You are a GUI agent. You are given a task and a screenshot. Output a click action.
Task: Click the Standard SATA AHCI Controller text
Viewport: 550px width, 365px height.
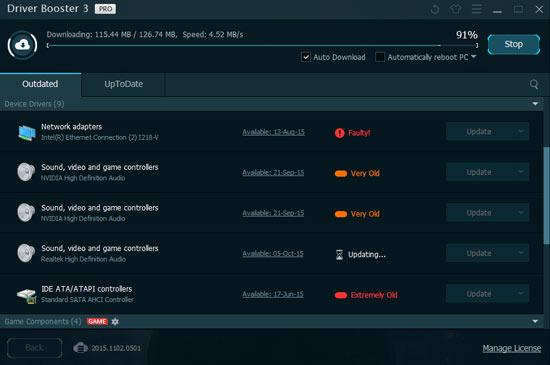coord(87,299)
